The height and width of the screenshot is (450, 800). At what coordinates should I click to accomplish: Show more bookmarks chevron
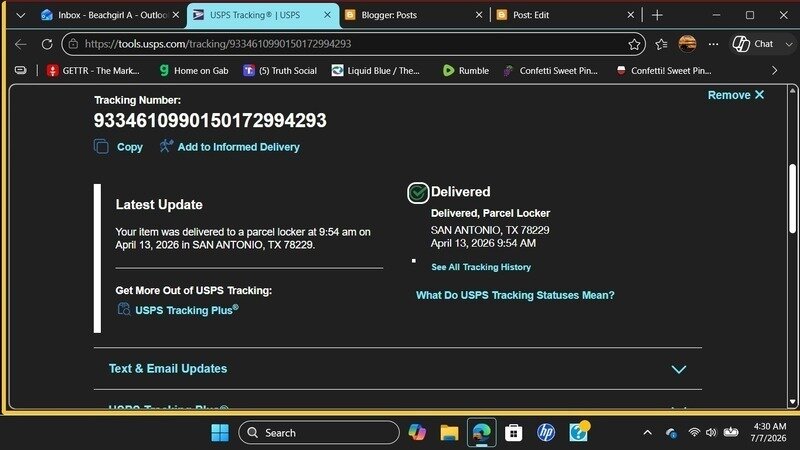[x=774, y=71]
